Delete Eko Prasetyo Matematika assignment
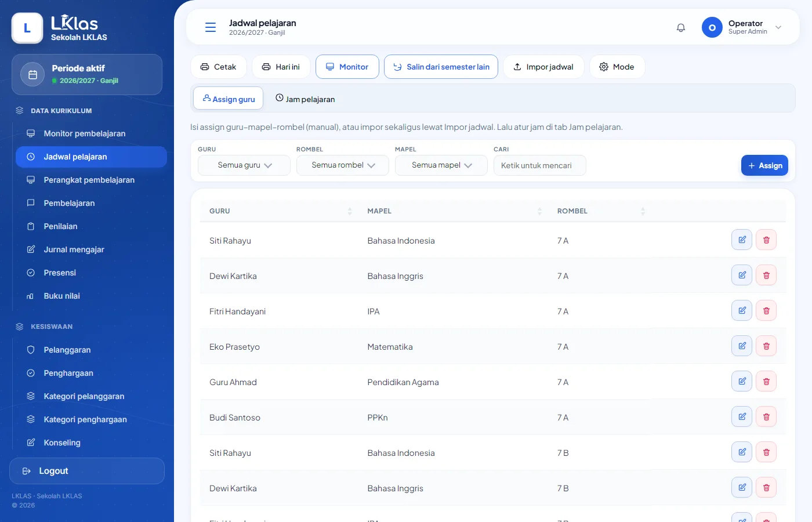812x522 pixels. point(766,346)
